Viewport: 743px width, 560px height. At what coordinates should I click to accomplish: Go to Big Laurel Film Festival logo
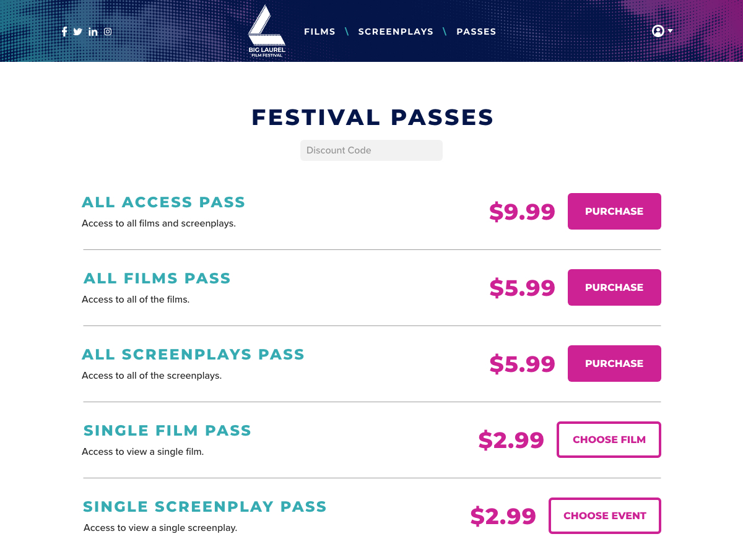tap(267, 31)
